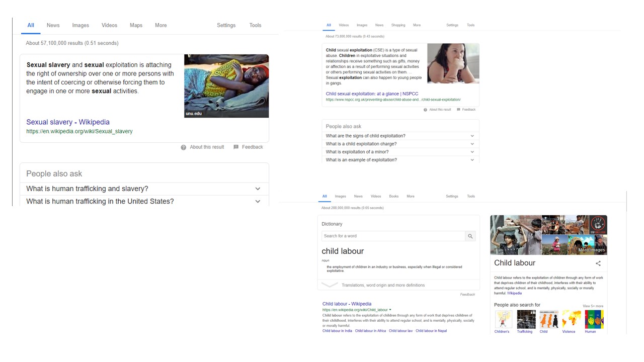Viewport: 644px width, 362px height.
Task: Click help icon next to About this result under Sexual slavery
Action: pyautogui.click(x=184, y=147)
